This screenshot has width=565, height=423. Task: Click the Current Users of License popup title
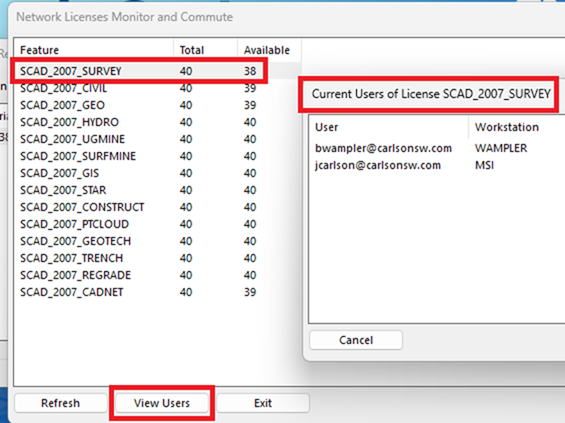coord(431,94)
